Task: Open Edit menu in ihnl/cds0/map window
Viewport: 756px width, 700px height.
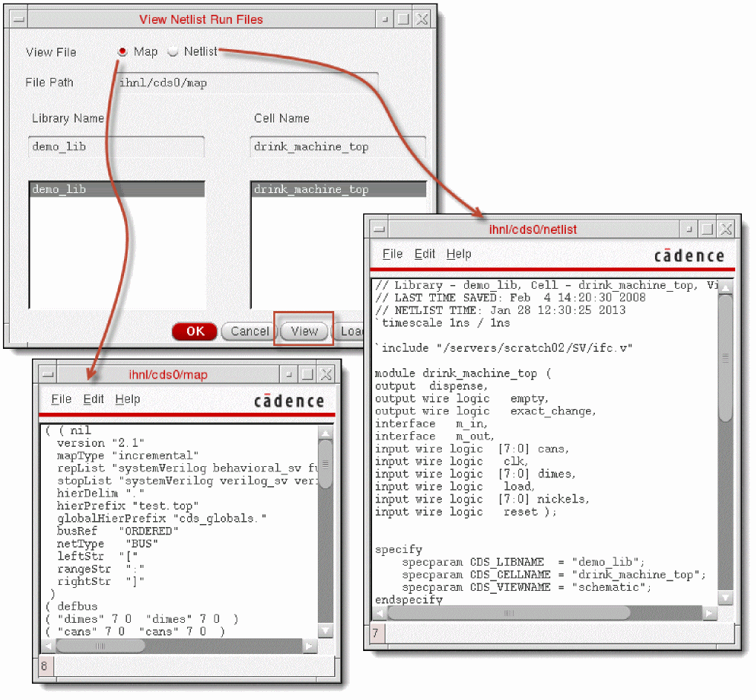Action: click(94, 399)
